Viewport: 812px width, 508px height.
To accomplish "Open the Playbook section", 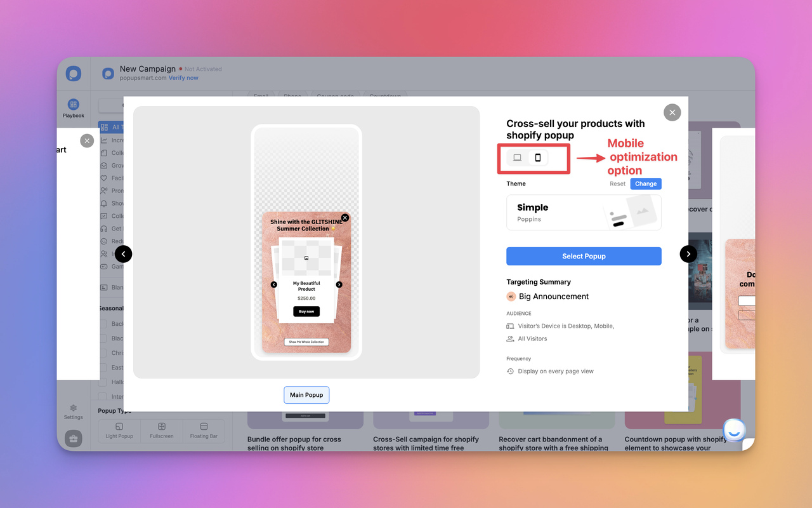I will click(74, 109).
